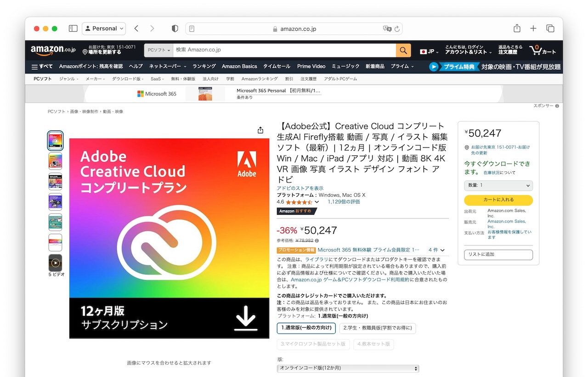
Task: Open the タイムセール nav item
Action: coord(277,67)
